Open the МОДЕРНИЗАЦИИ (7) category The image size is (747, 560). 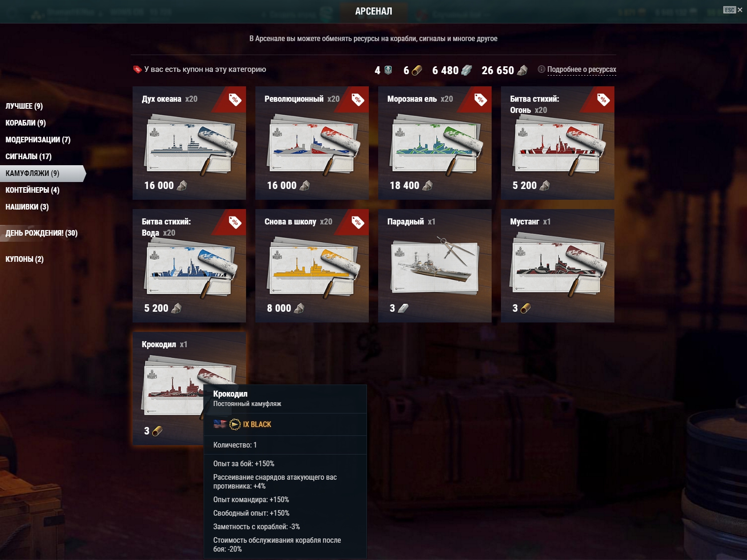pos(38,140)
